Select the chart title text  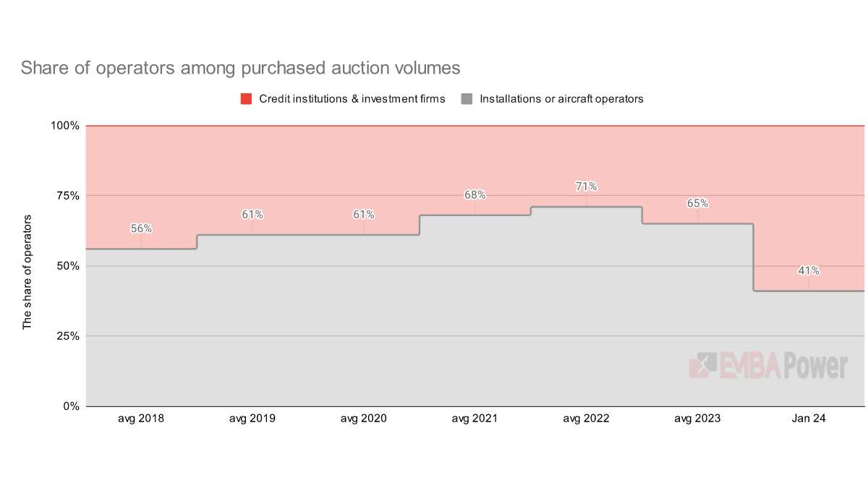240,68
